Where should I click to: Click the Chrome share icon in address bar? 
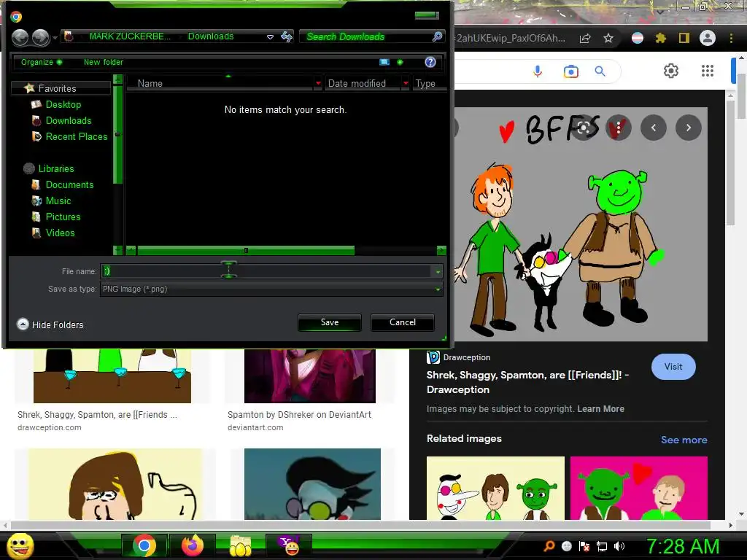pyautogui.click(x=585, y=38)
